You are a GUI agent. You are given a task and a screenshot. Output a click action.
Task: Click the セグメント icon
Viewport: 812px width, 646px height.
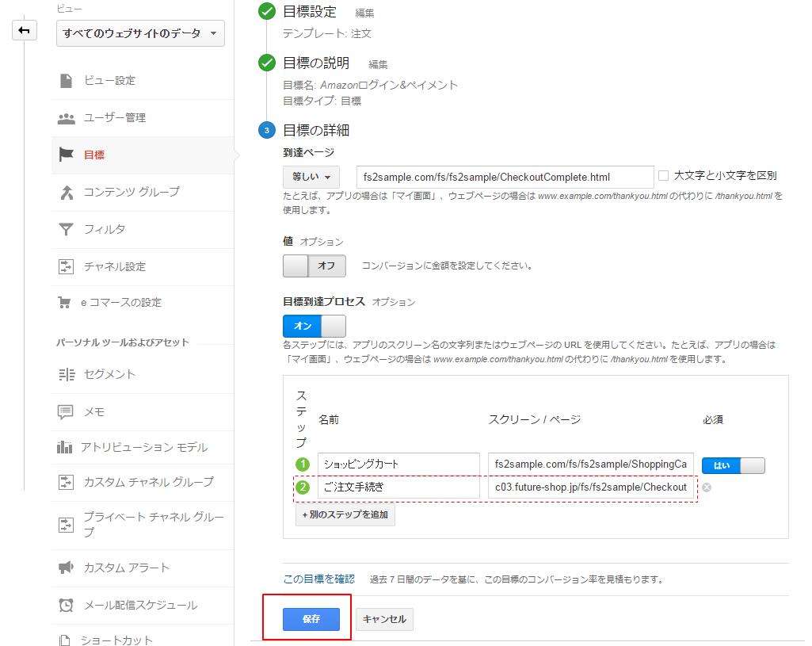point(67,375)
